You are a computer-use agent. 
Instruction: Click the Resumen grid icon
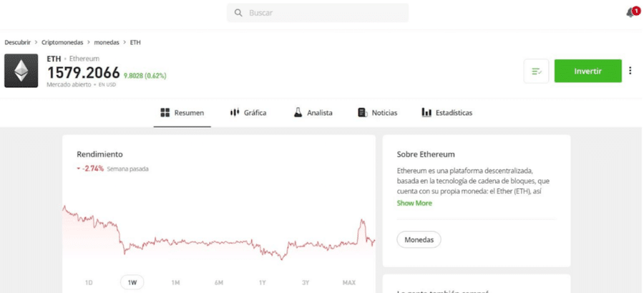pyautogui.click(x=165, y=112)
